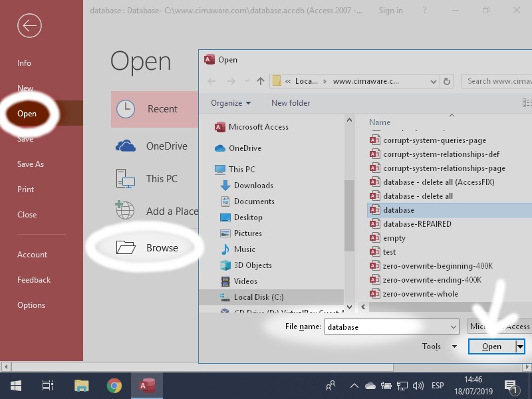Click the Up folder arrow in dialog

pos(261,81)
